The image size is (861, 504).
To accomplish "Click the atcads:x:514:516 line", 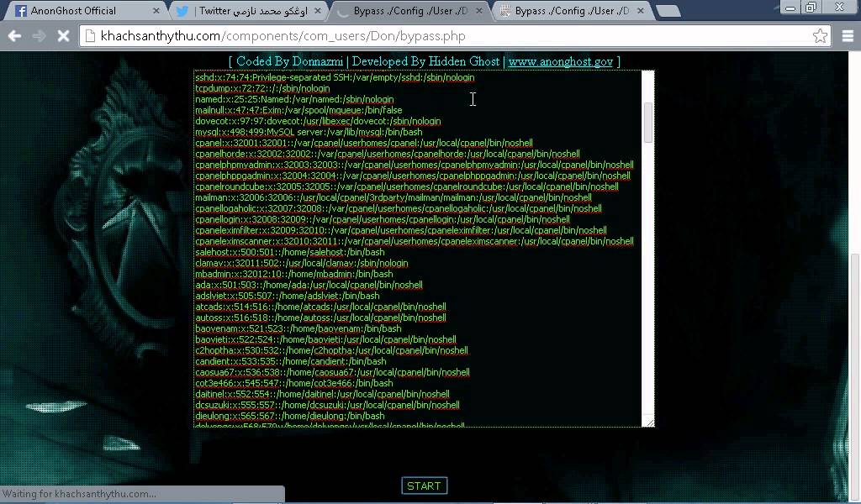I will click(x=320, y=307).
